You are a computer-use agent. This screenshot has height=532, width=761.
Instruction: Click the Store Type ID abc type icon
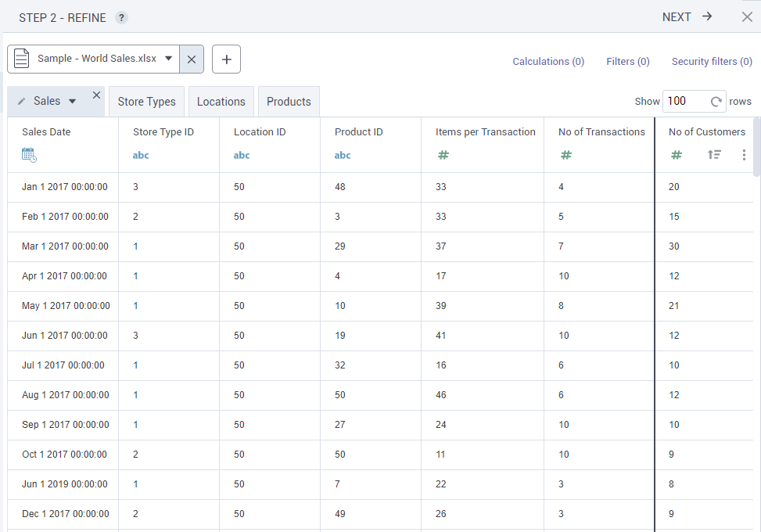141,155
